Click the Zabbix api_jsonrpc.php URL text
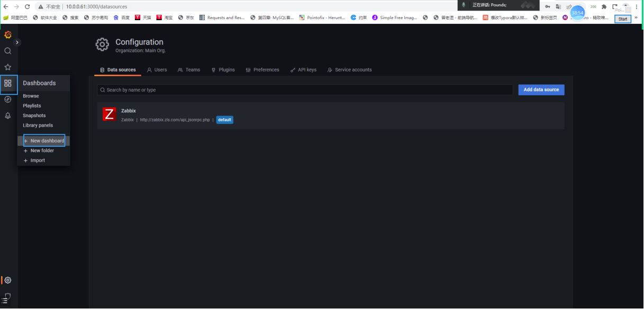Image resolution: width=644 pixels, height=309 pixels. coord(175,120)
